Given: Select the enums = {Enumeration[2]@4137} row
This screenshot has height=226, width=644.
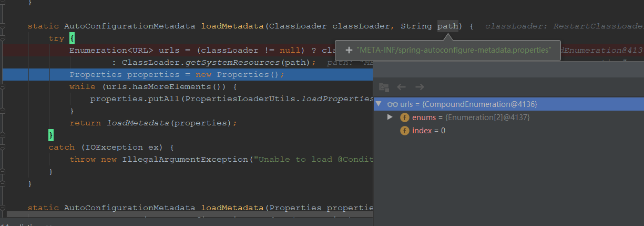Looking at the screenshot, I should pos(508,117).
